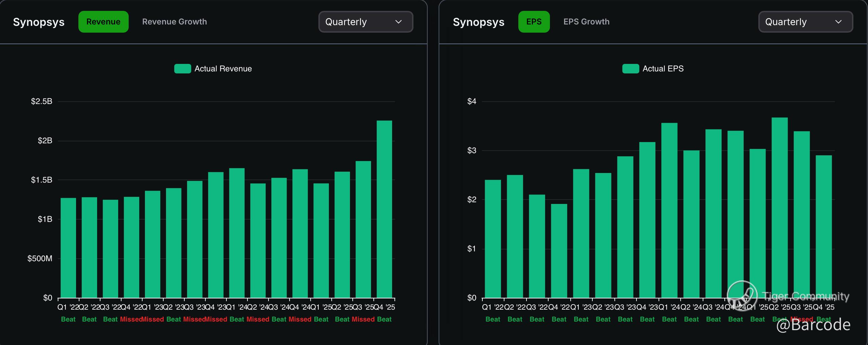Select the Q2 '24 revenue bar
868x345 pixels.
[x=258, y=241]
